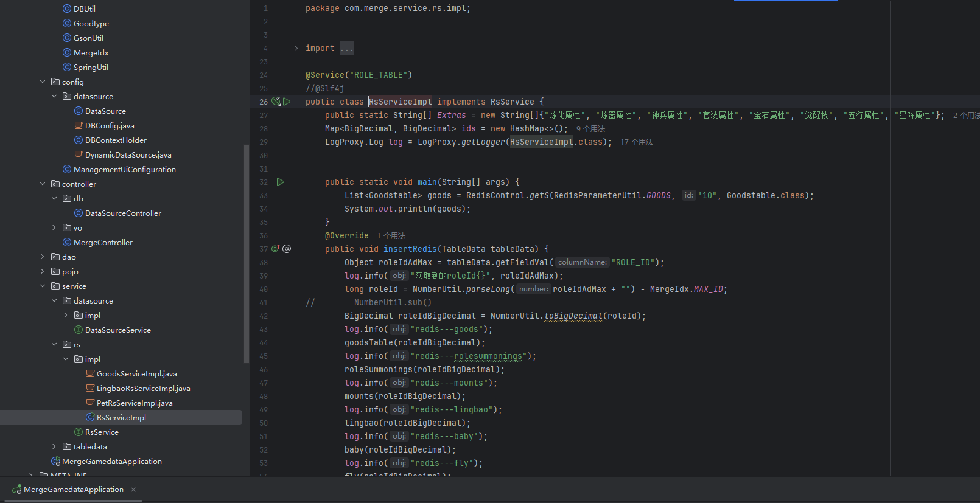Collapse datasource folder under config

click(54, 96)
